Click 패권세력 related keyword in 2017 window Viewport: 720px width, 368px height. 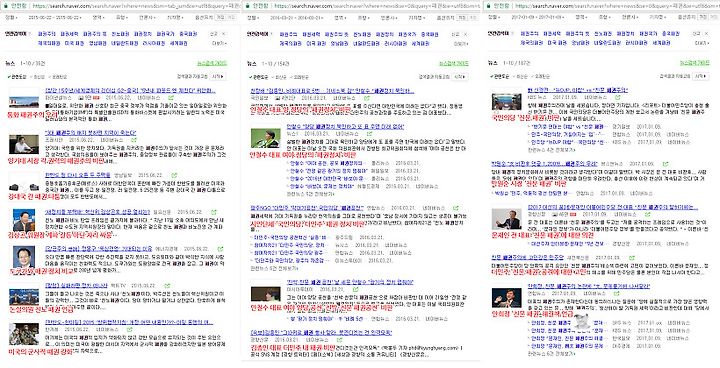pyautogui.click(x=552, y=34)
